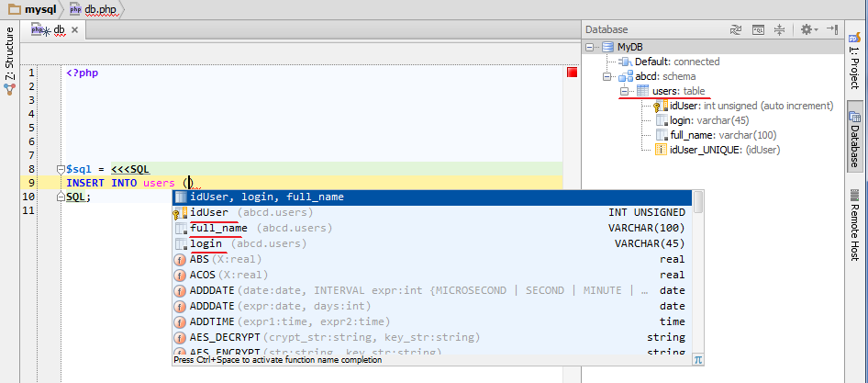Click the pi icon in completion popup
Image resolution: width=868 pixels, height=383 pixels.
698,360
